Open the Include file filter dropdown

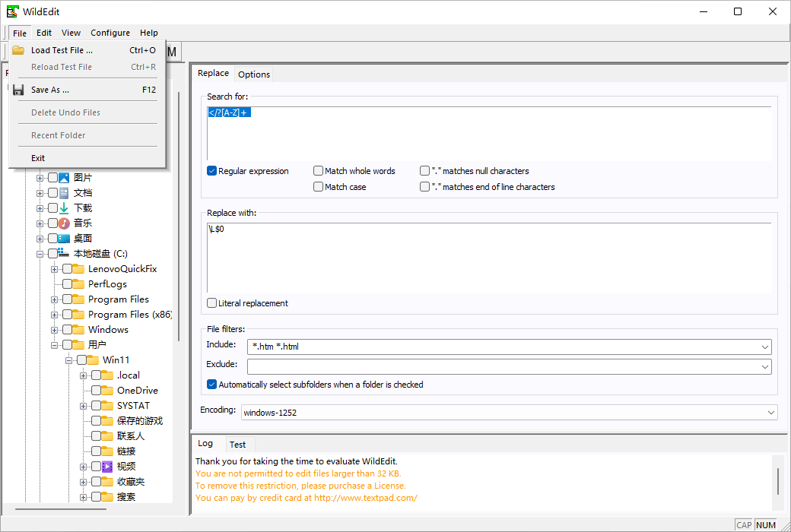[x=765, y=347]
